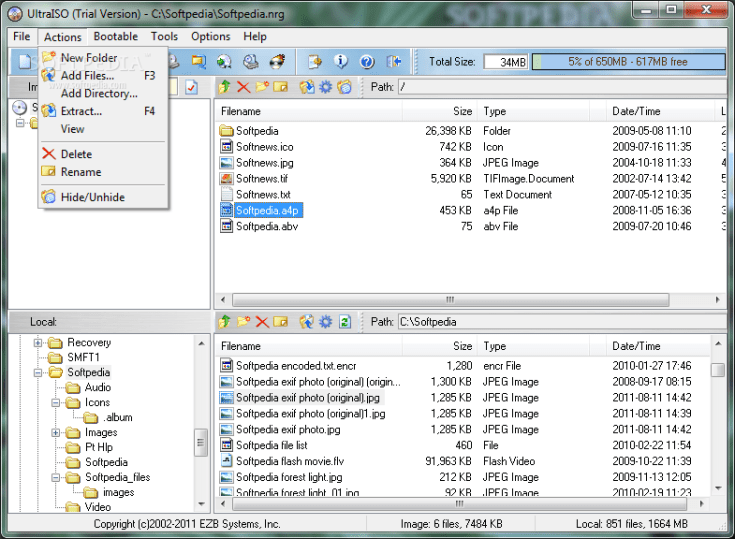735x539 pixels.
Task: Click green refresh icon in local toolbar
Action: click(x=345, y=322)
